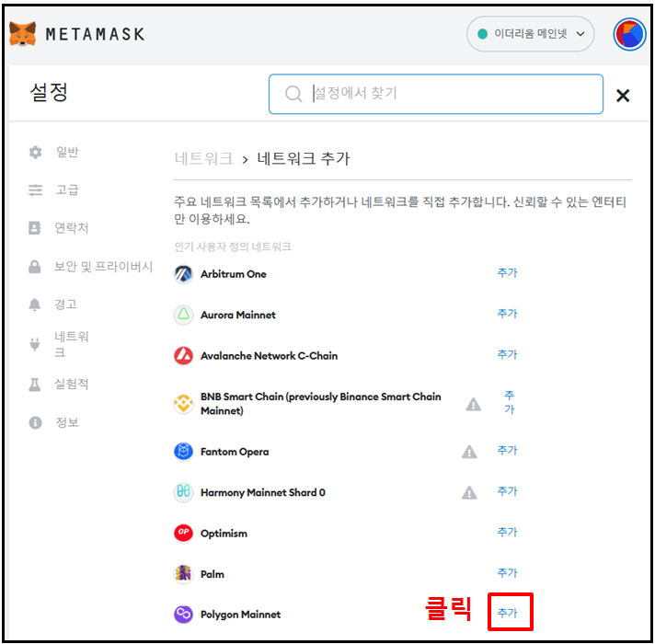This screenshot has height=644, width=655.
Task: Select the Fantom Opera network name
Action: point(235,452)
